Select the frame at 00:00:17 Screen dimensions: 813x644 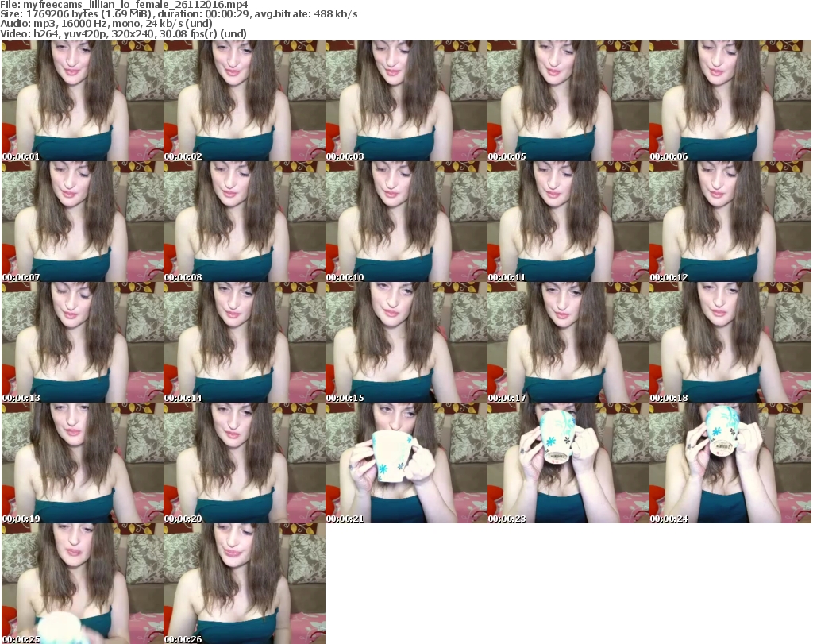(568, 342)
